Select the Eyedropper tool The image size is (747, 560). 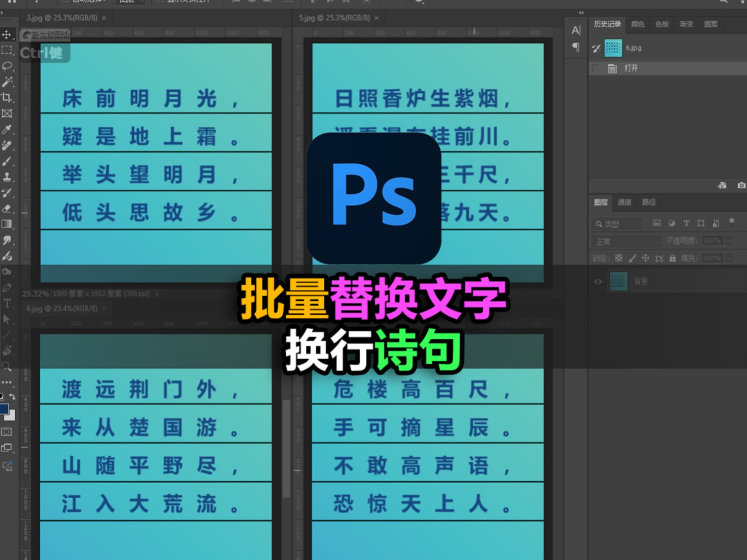point(7,129)
